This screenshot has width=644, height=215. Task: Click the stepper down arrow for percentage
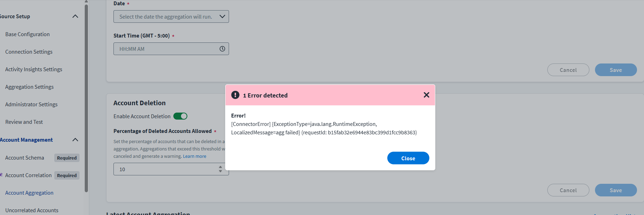[220, 171]
